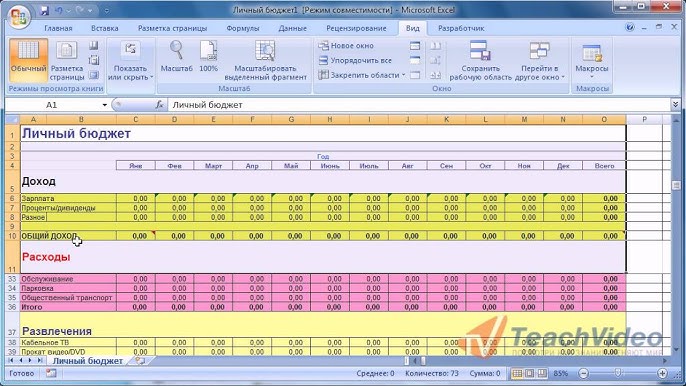Click the Select All corner box
This screenshot has width=686, height=386.
click(x=12, y=119)
